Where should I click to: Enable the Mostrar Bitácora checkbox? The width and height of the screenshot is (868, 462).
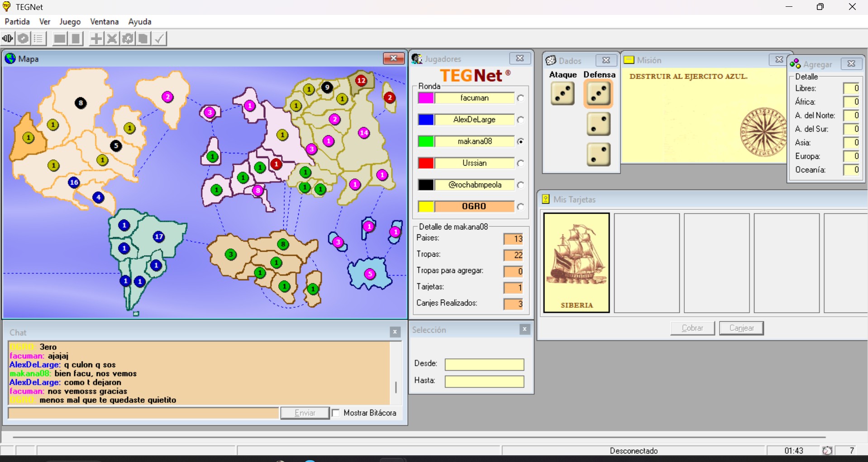coord(336,413)
